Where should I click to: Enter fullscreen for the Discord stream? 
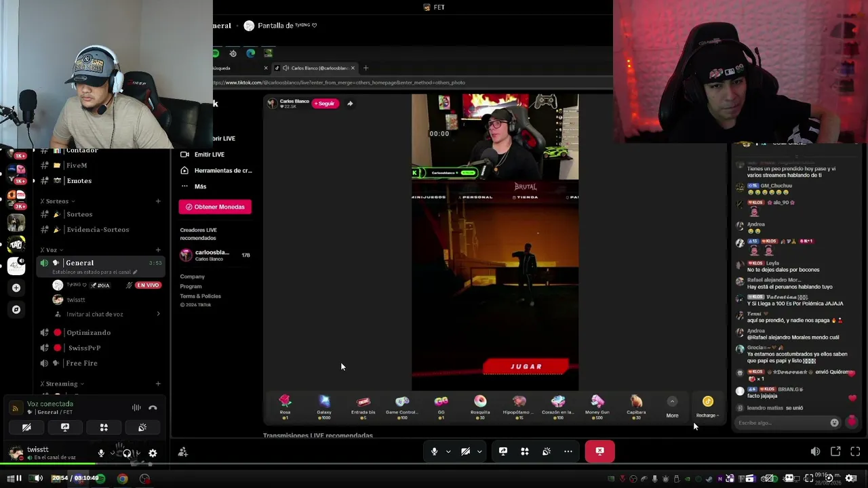(855, 451)
